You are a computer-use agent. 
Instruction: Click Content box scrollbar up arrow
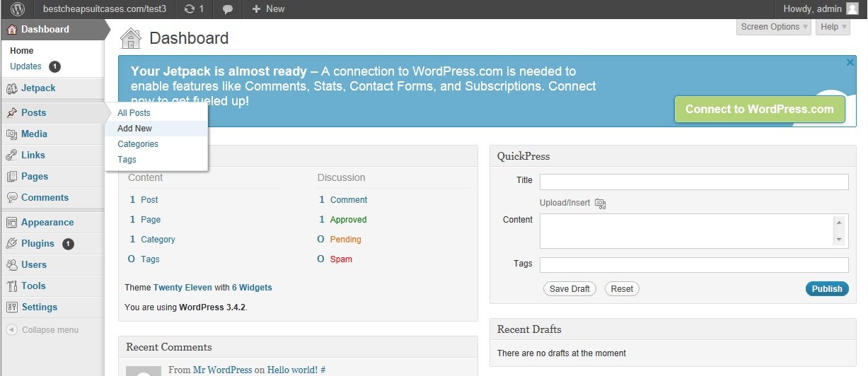tap(839, 223)
